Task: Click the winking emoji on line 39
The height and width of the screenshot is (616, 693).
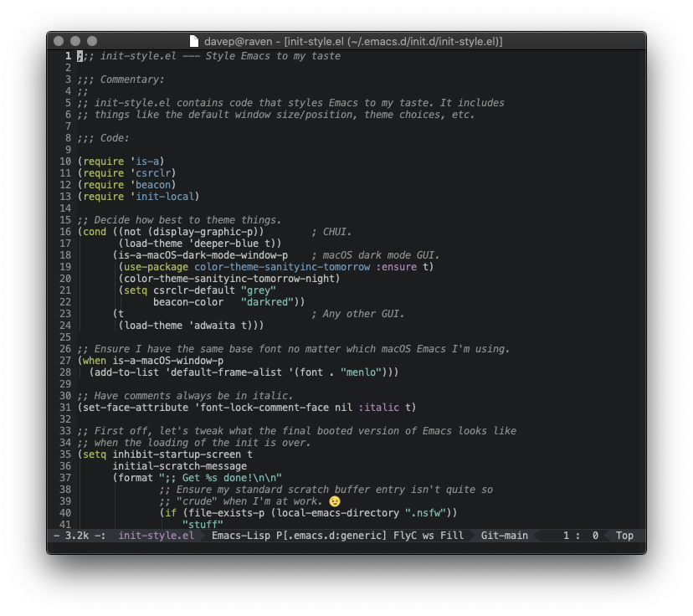Action: (x=335, y=501)
